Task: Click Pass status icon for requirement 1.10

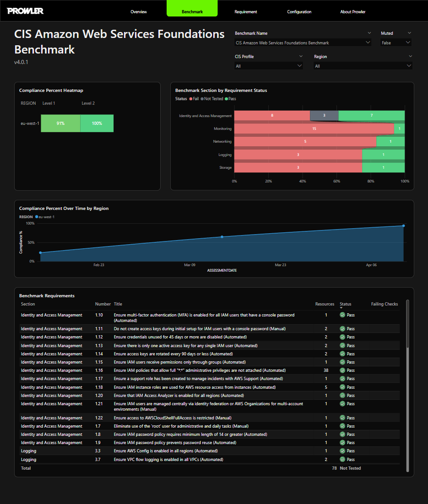Action: coord(342,315)
